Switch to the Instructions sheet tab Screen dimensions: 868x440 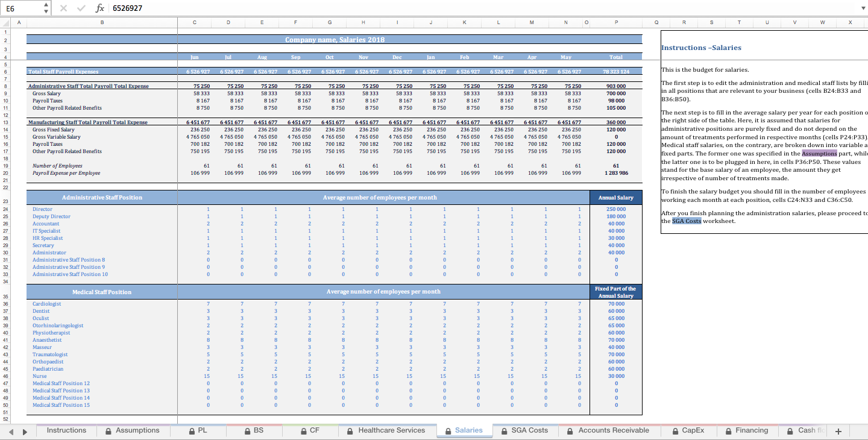[x=66, y=430]
